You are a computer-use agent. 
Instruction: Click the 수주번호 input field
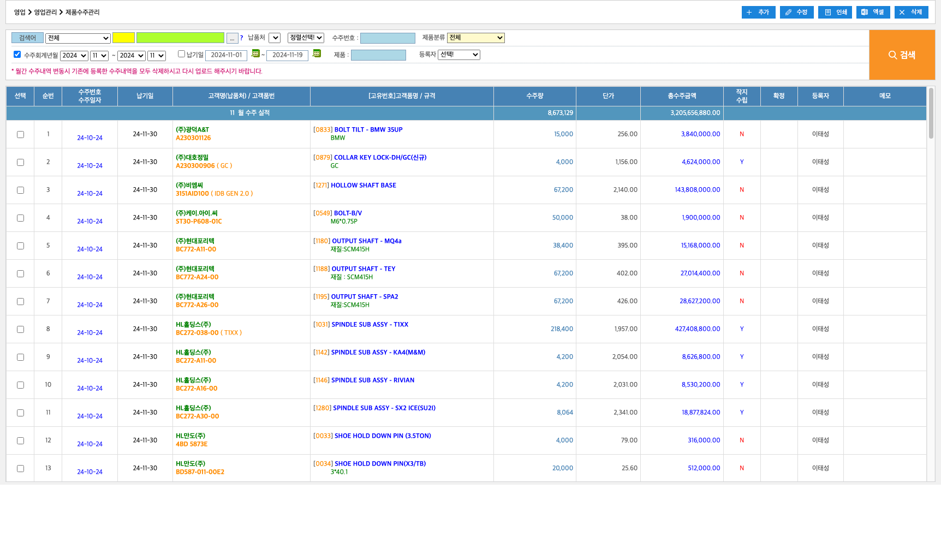388,38
